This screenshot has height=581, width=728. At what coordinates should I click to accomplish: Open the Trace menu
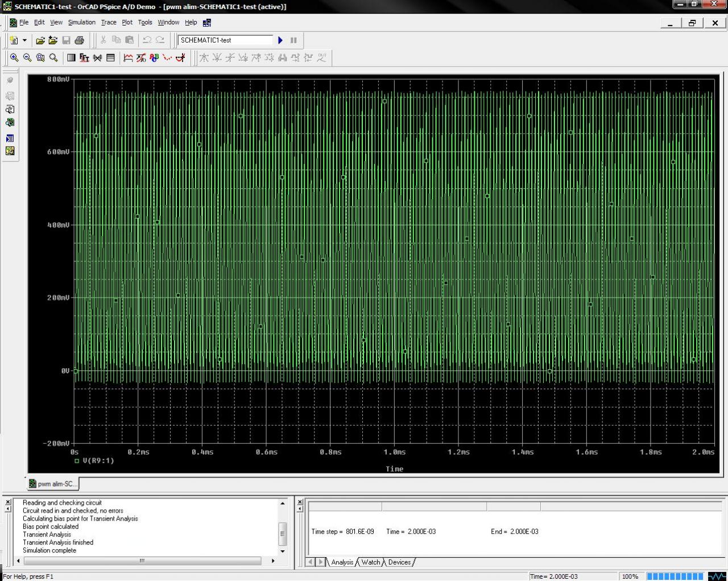click(109, 22)
